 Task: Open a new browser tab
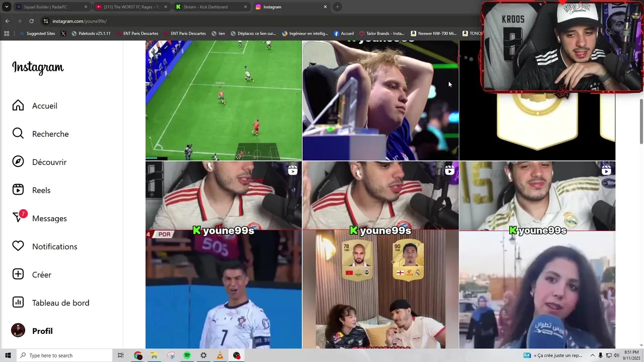(337, 7)
